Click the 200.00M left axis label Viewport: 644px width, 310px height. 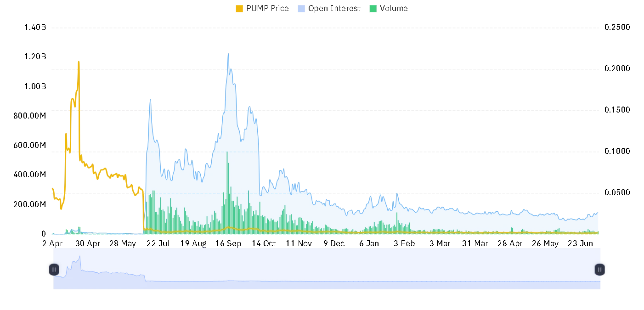[30, 204]
